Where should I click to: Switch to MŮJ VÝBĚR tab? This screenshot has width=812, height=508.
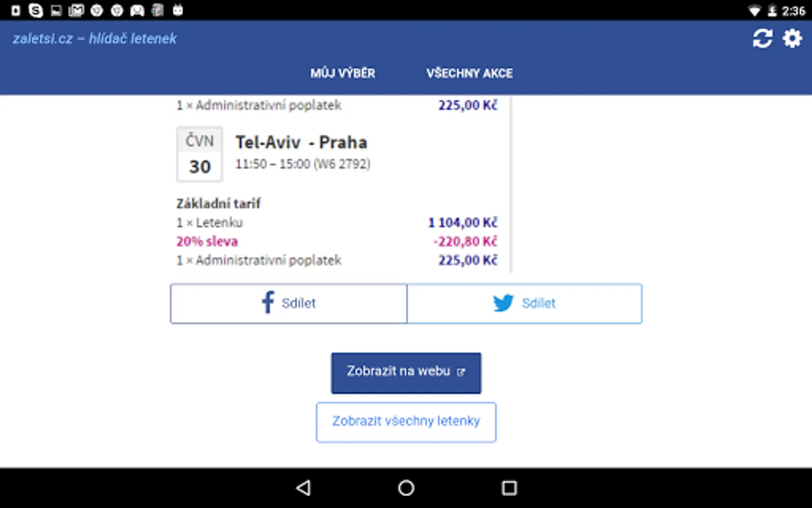tap(342, 73)
